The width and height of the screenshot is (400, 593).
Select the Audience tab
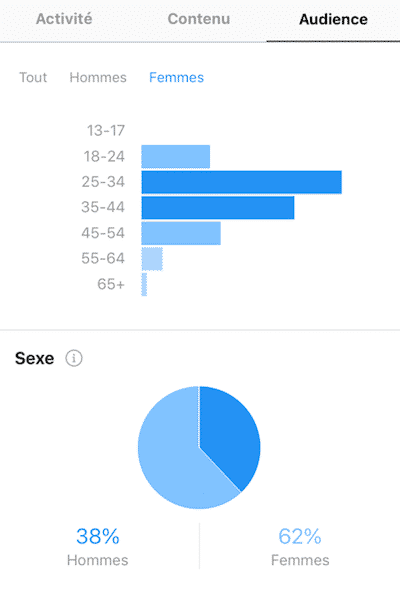333,19
